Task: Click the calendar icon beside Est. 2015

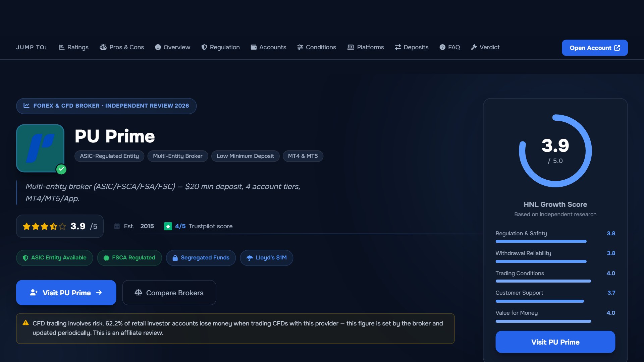Action: pyautogui.click(x=117, y=226)
